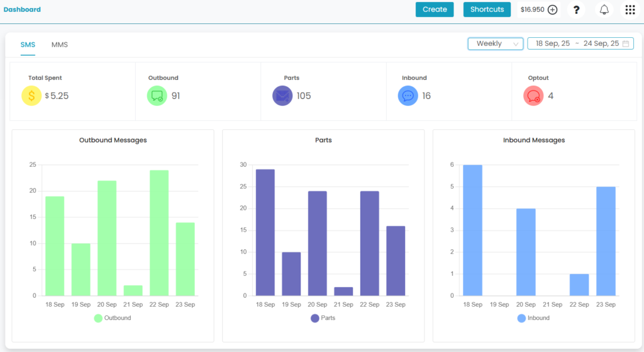Screen dimensions: 644x352
Task: Switch to the MMS tab
Action: 60,45
